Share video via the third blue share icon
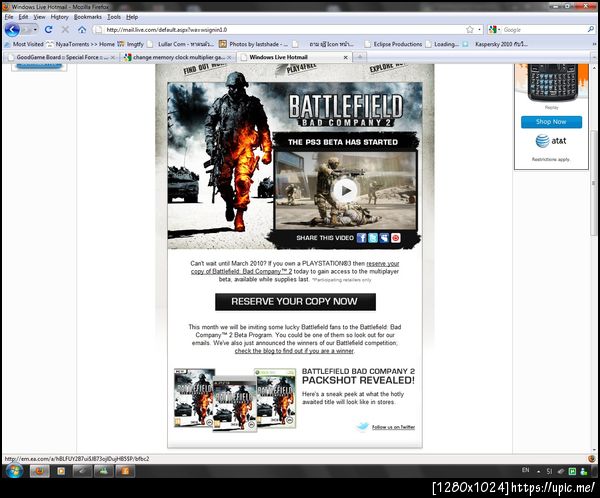 click(x=384, y=238)
